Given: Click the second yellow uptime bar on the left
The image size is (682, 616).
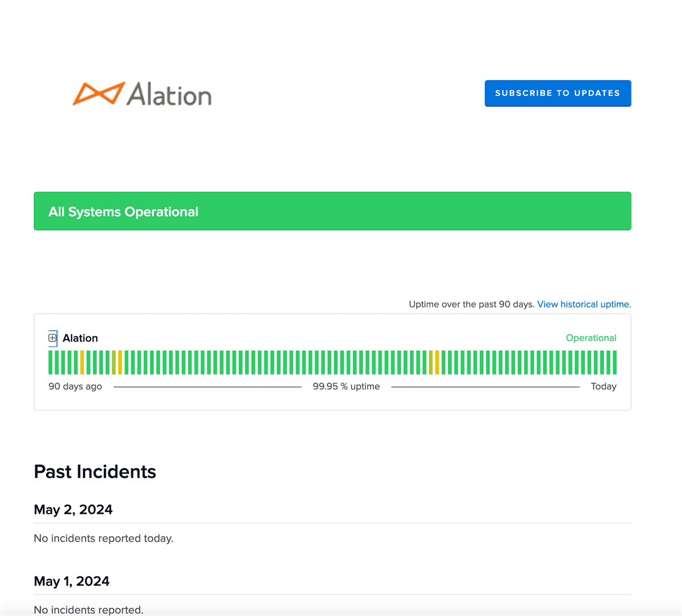Looking at the screenshot, I should pyautogui.click(x=119, y=361).
